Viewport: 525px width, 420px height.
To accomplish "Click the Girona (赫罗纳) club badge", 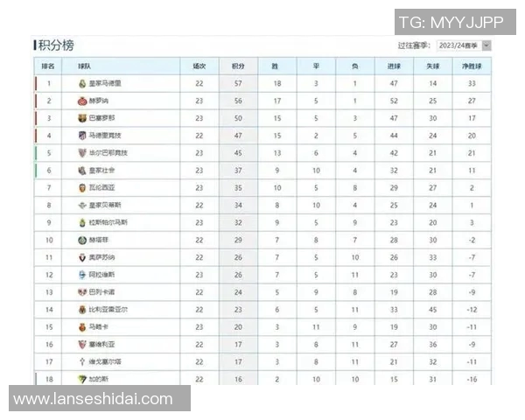I will pyautogui.click(x=81, y=101).
